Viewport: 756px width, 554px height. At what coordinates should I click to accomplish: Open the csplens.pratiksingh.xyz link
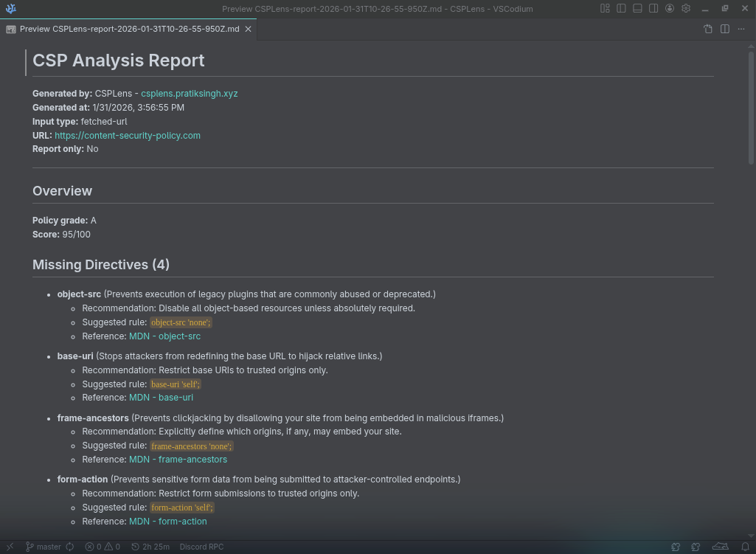(190, 94)
